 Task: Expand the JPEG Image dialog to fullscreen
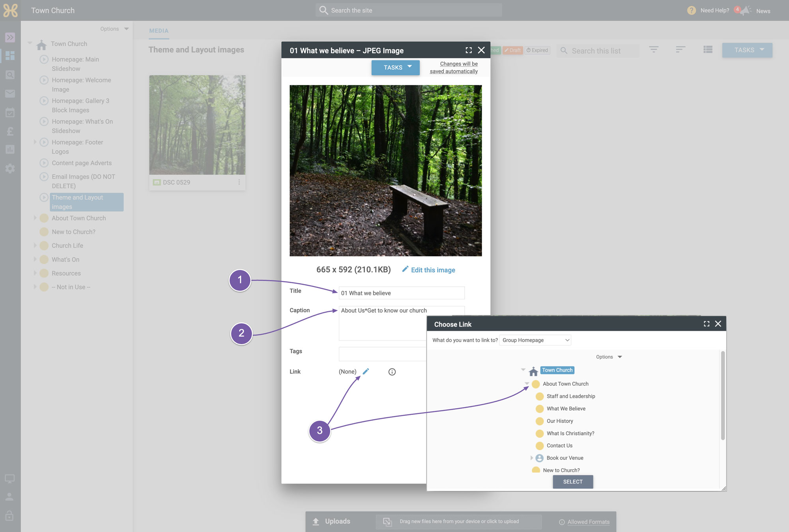coord(469,50)
